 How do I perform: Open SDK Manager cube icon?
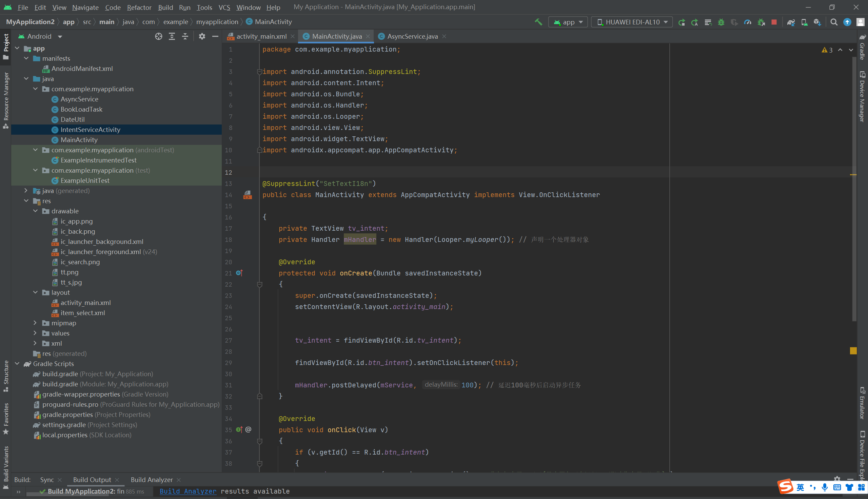[x=817, y=22]
